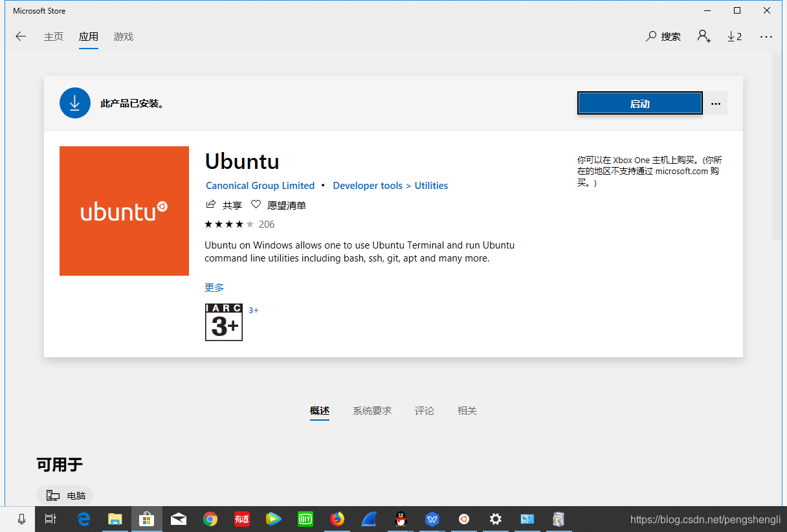Open the blue ID-card taskbar icon next to the gear
The image size is (787, 532).
pyautogui.click(x=527, y=519)
